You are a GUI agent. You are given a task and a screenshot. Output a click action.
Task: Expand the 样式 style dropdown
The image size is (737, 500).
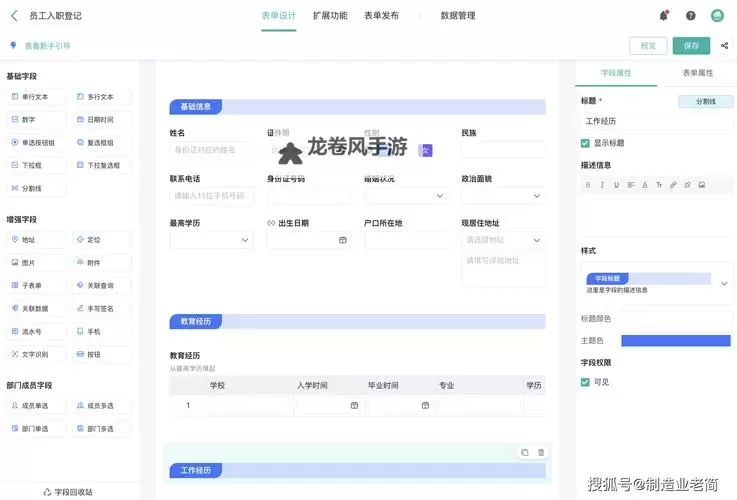point(724,283)
